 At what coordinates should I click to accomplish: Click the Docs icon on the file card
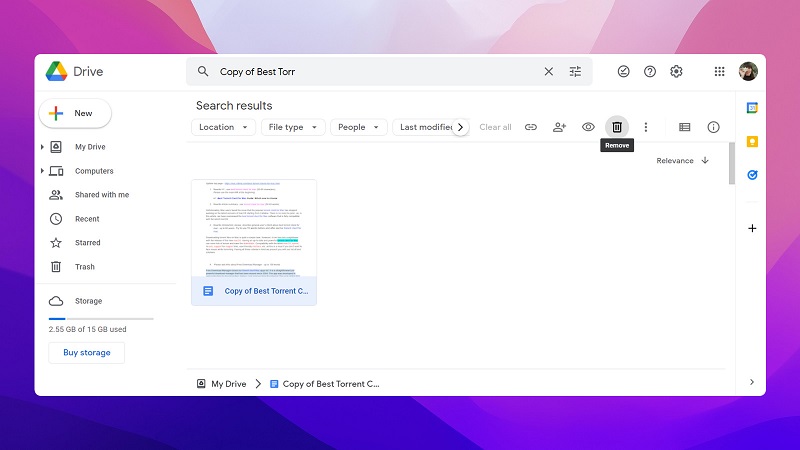click(x=208, y=291)
